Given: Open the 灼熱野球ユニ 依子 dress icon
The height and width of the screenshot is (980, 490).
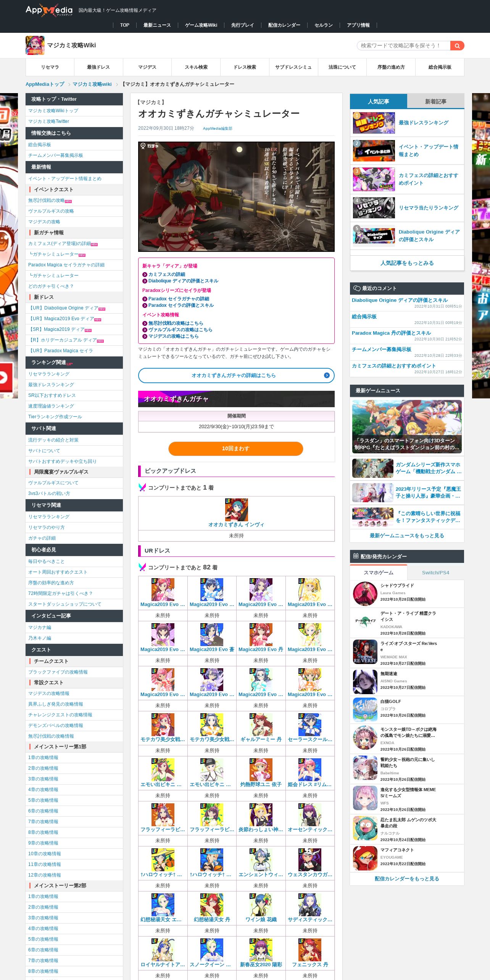Looking at the screenshot, I should pos(261,769).
